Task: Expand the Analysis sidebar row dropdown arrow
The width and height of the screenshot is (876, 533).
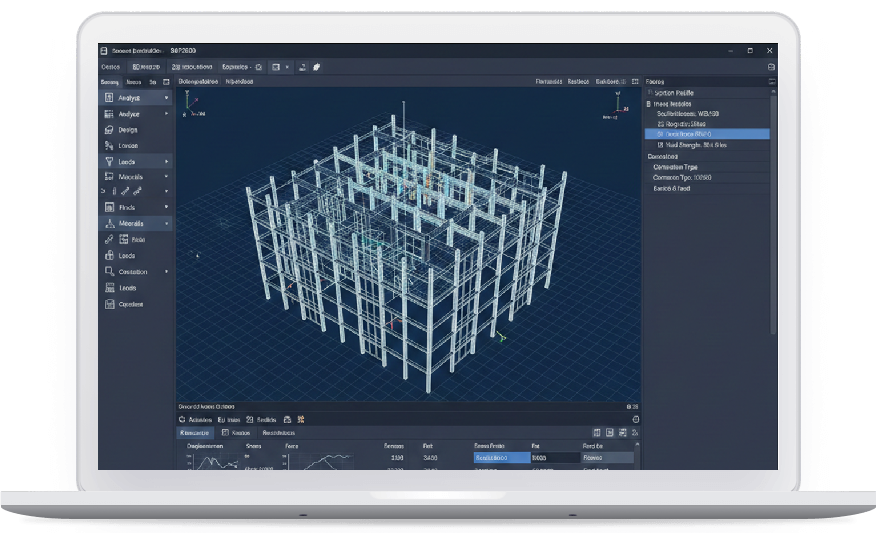Action: click(x=166, y=98)
